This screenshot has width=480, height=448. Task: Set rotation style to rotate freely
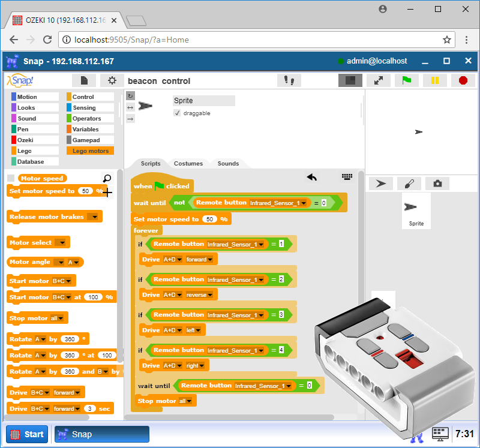(x=130, y=96)
